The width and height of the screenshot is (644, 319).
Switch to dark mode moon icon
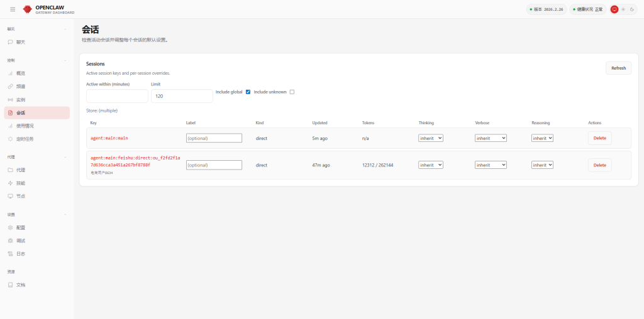(x=632, y=9)
